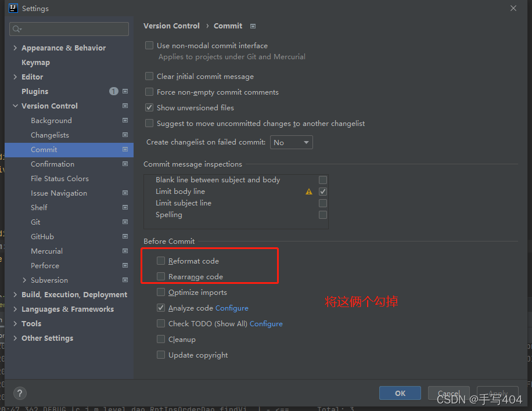Click the icon beside the Commit breadcrumb

[x=253, y=26]
